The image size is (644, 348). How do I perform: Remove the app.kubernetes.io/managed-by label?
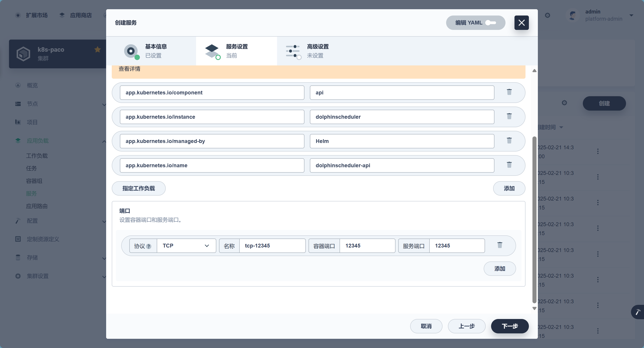pyautogui.click(x=509, y=141)
